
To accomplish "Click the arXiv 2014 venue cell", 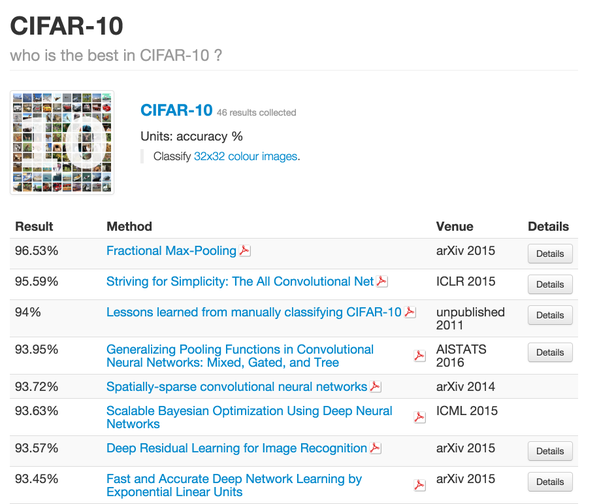I will click(466, 387).
